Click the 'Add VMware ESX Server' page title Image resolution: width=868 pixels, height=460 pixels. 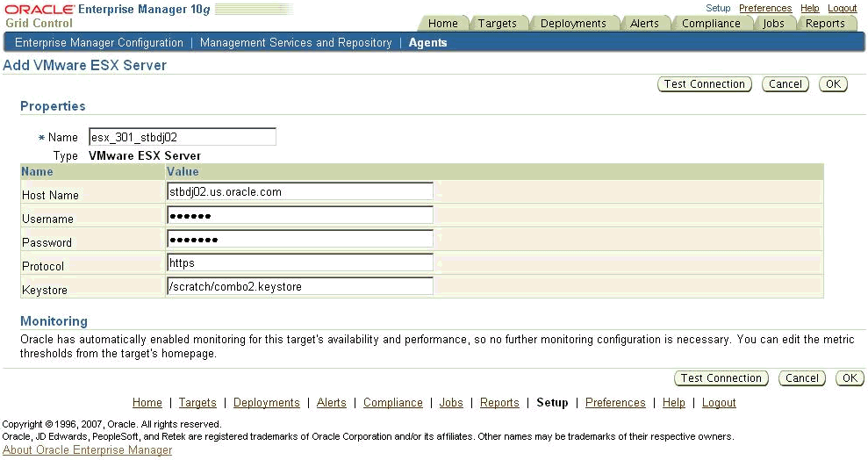85,65
